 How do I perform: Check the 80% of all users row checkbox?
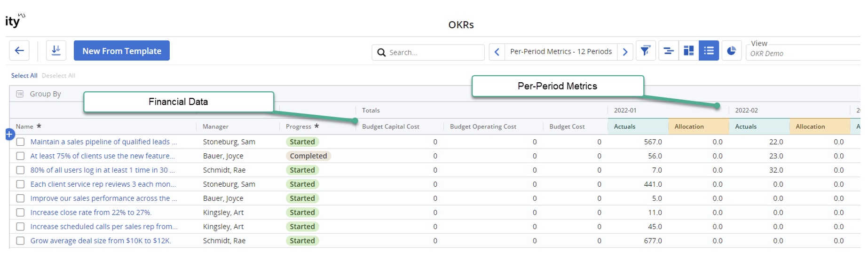20,170
